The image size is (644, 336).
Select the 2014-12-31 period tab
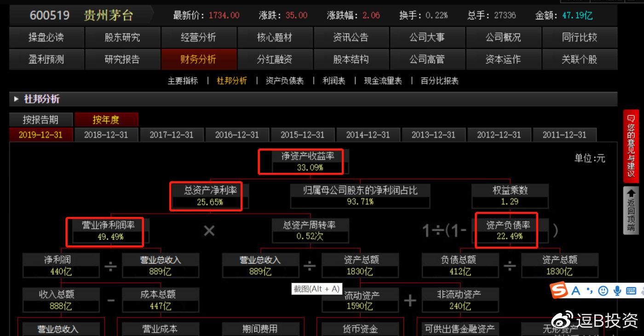tap(368, 135)
